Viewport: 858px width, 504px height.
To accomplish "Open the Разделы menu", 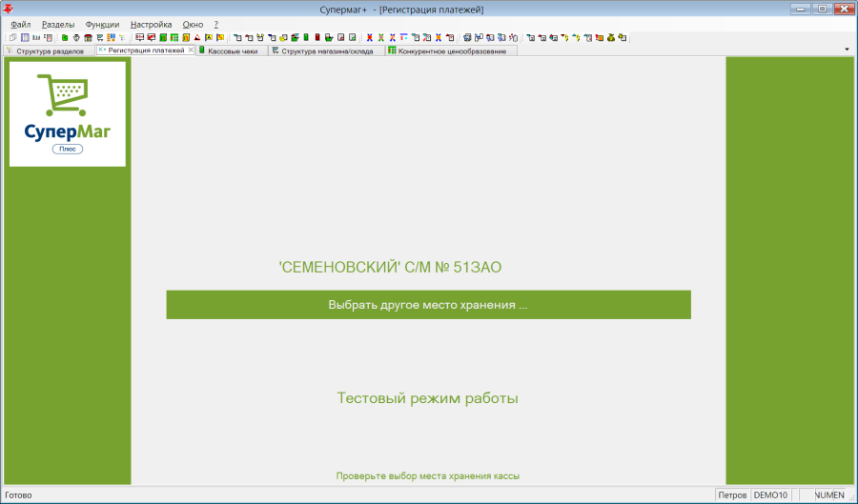I will 58,25.
